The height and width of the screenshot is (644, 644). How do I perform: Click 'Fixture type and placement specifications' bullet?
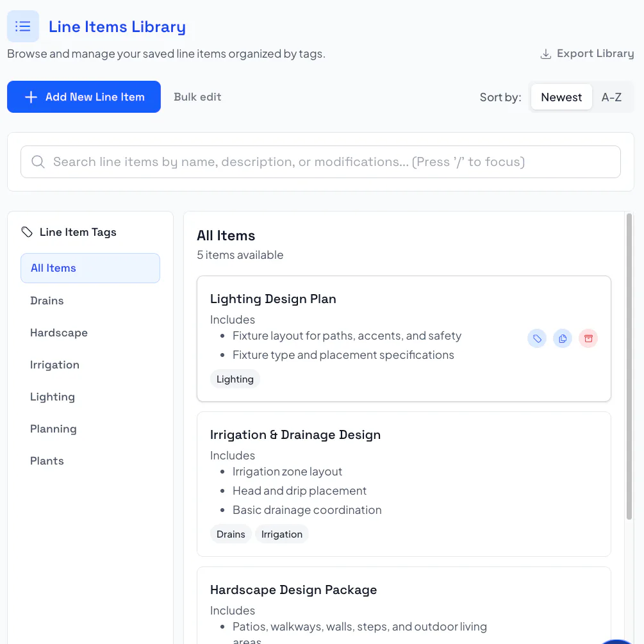[343, 355]
